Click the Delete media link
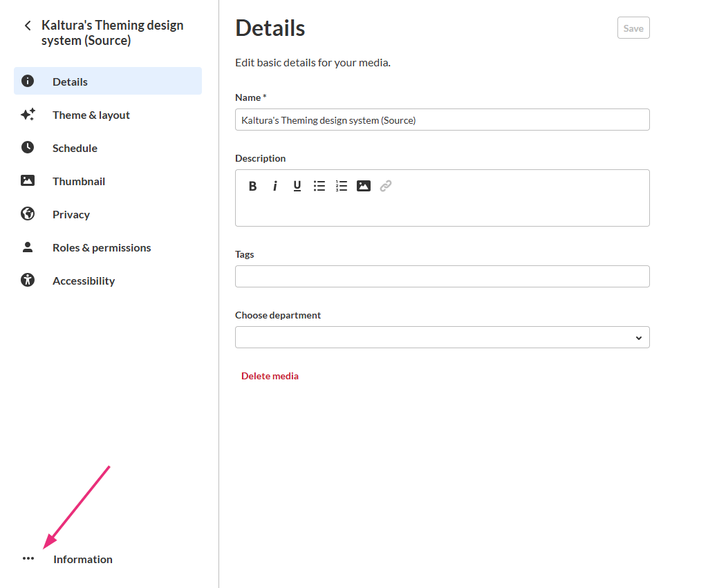The width and height of the screenshot is (717, 588). point(270,376)
